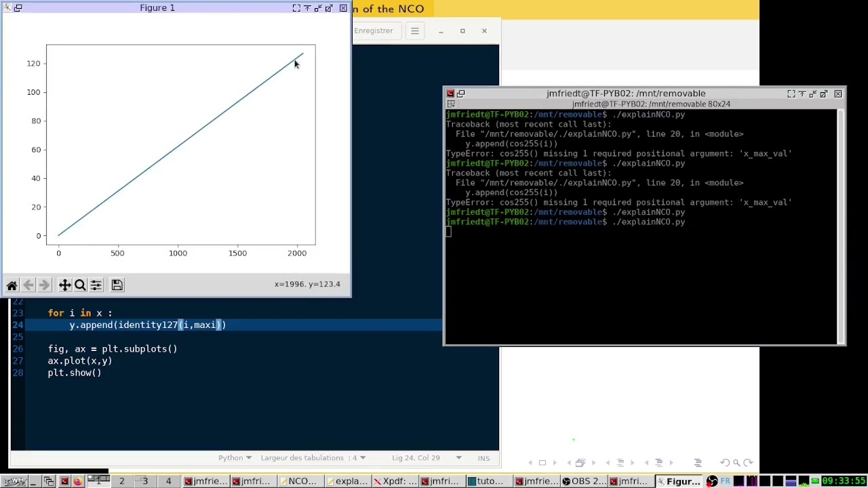Click the FR keyboard layout indicator
This screenshot has height=488, width=868.
(726, 481)
